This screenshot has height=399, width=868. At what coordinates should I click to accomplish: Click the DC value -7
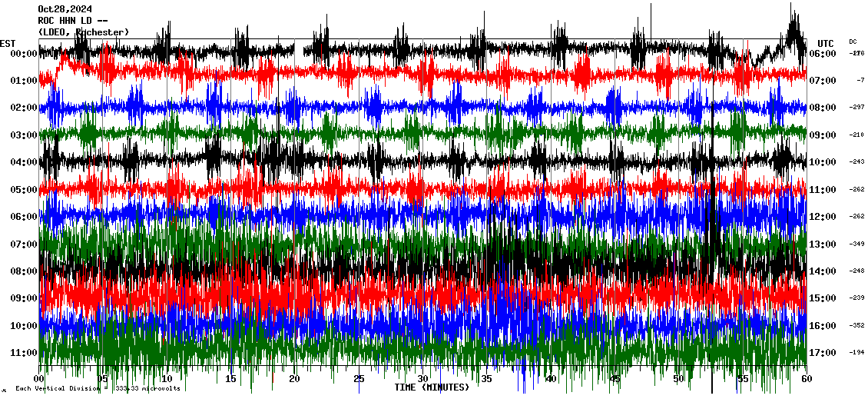point(860,81)
